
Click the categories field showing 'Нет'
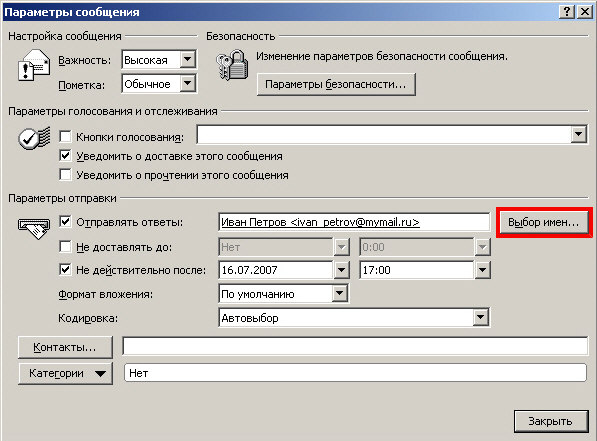tap(355, 373)
